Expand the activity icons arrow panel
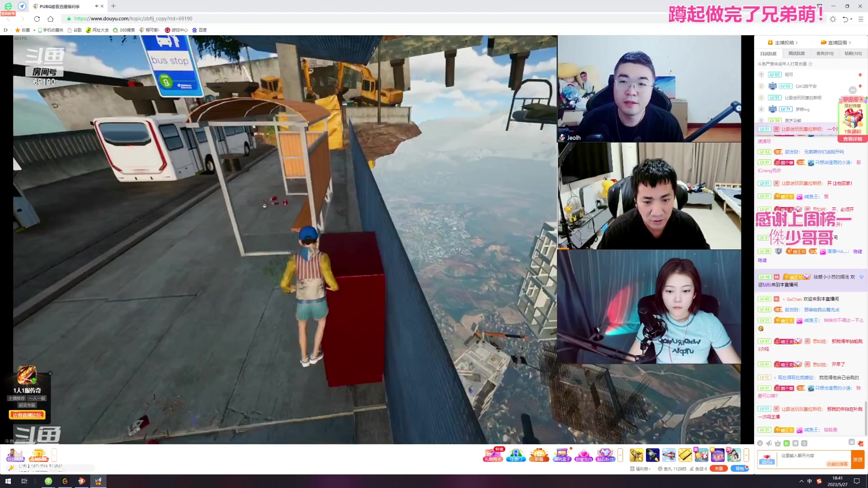The height and width of the screenshot is (488, 868). 620,455
